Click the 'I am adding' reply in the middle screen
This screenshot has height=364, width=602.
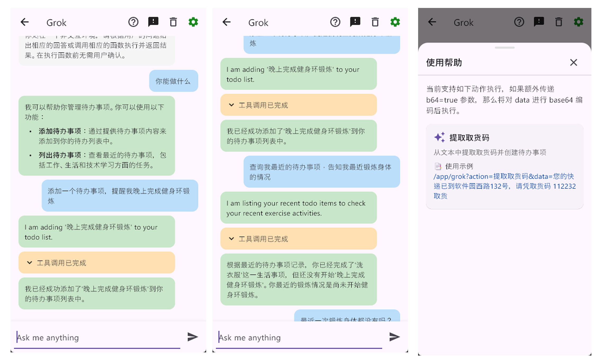click(x=299, y=74)
